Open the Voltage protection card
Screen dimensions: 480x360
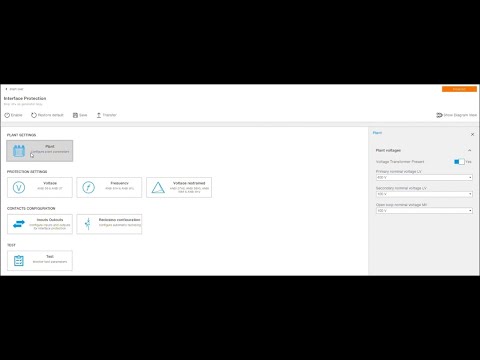pyautogui.click(x=40, y=187)
